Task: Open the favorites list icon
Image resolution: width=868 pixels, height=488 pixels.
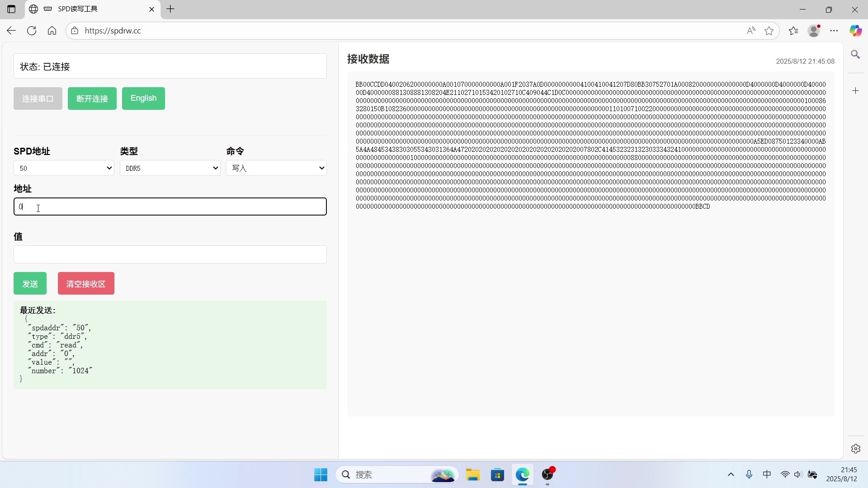Action: point(793,31)
